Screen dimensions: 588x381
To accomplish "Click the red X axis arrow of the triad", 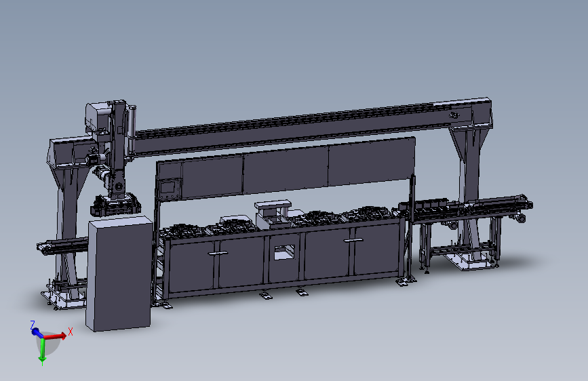I will click(56, 336).
